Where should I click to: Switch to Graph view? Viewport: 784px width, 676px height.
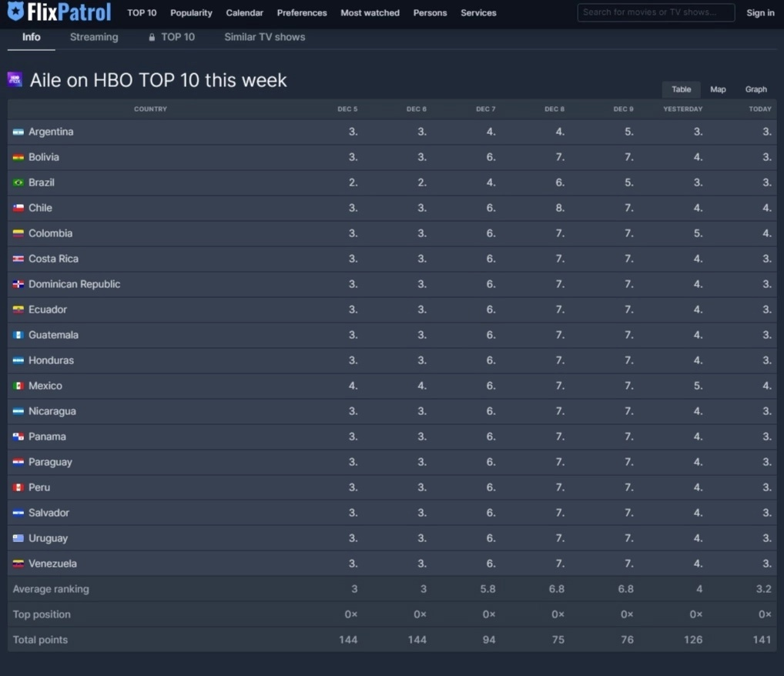click(x=756, y=89)
